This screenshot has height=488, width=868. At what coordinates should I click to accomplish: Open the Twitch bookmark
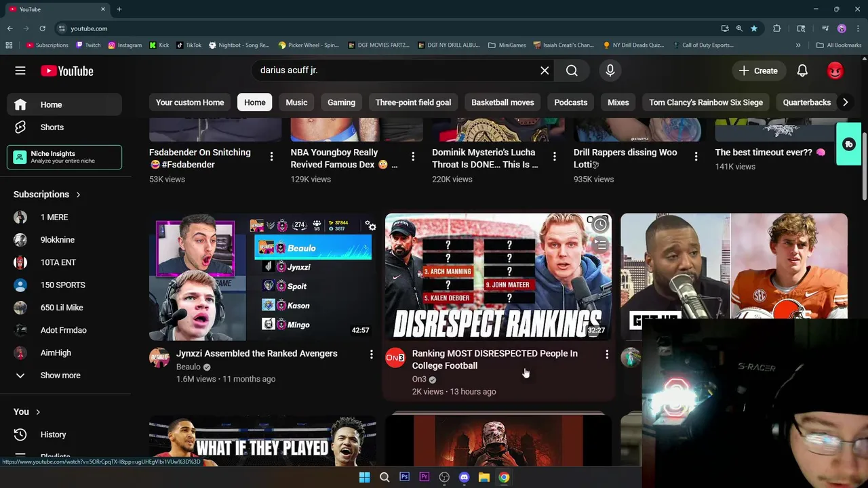point(88,45)
